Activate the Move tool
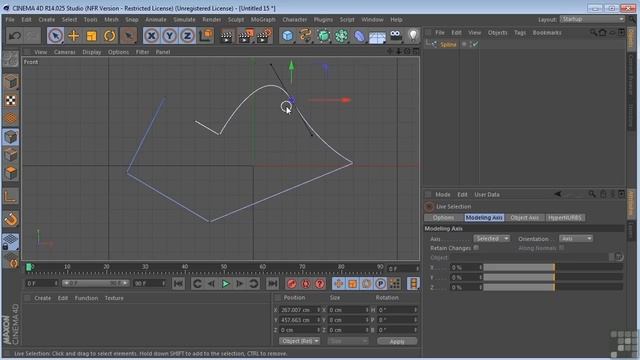Image resolution: width=640 pixels, height=360 pixels. 73,36
